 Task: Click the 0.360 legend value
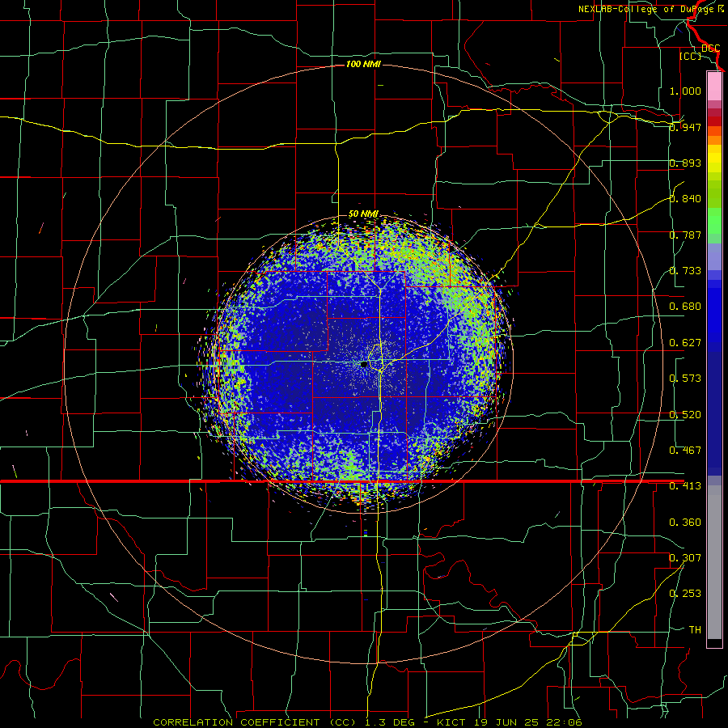point(685,523)
